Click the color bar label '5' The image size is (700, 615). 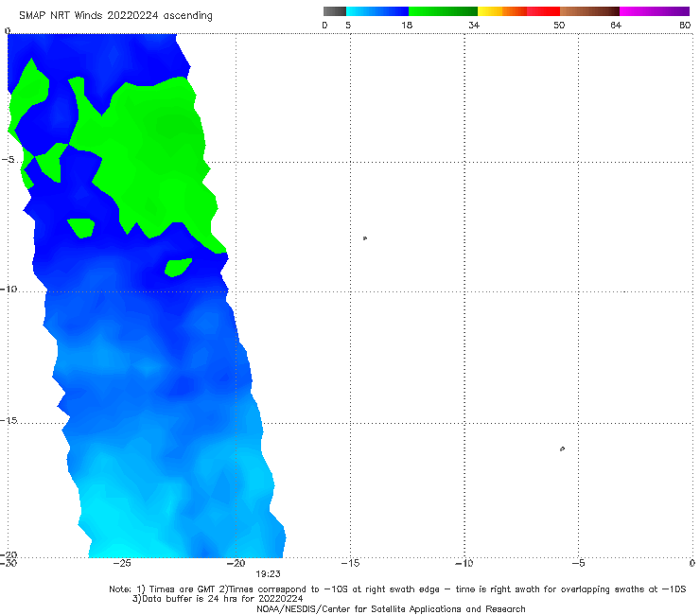click(348, 25)
